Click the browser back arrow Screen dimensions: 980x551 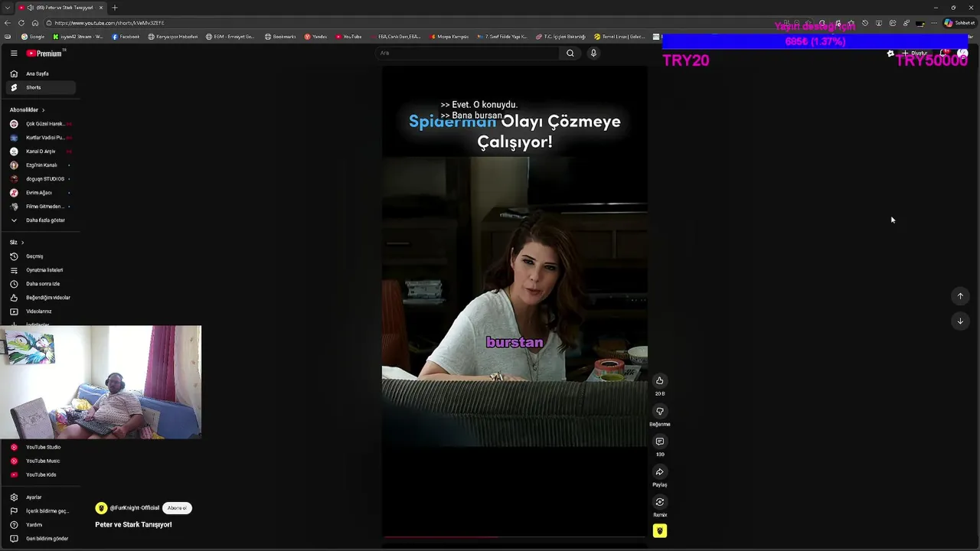pyautogui.click(x=8, y=23)
